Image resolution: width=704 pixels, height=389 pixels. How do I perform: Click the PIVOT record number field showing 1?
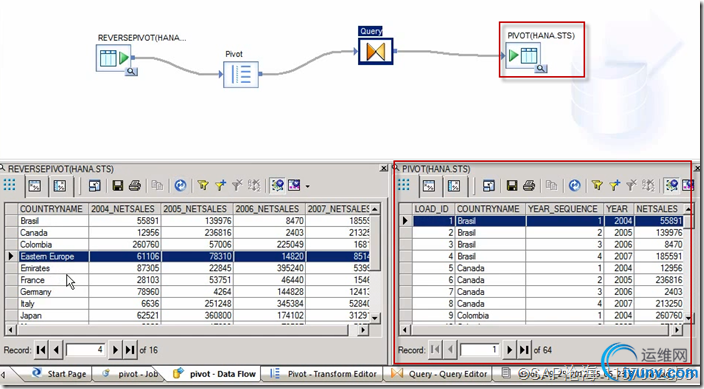[x=480, y=349]
